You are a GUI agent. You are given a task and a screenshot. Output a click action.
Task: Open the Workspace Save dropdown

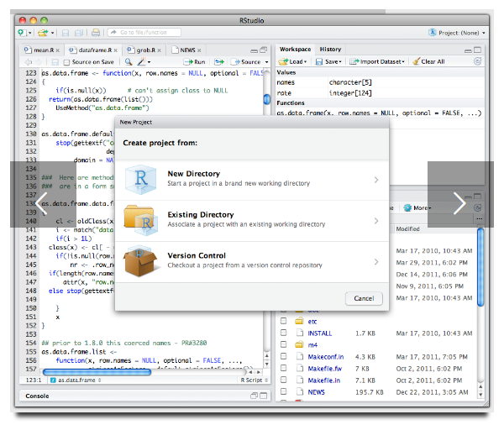point(328,61)
